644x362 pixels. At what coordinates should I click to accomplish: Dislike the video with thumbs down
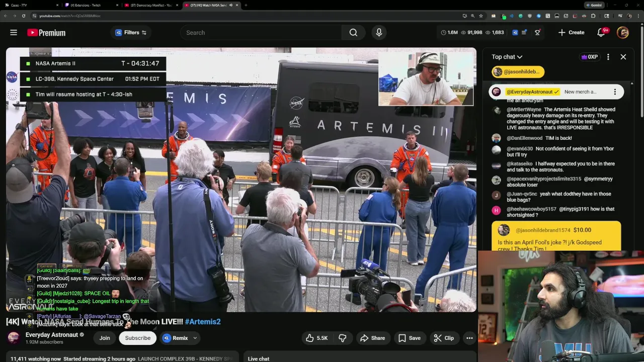[x=342, y=338]
